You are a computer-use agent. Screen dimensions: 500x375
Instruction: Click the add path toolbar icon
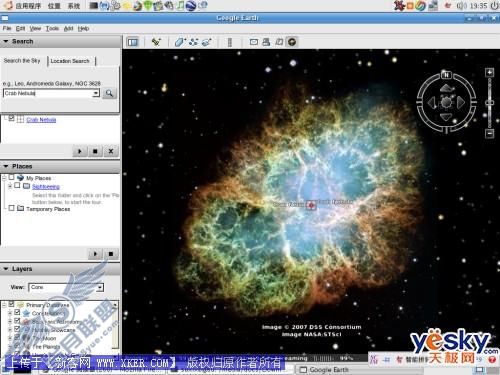(x=194, y=42)
